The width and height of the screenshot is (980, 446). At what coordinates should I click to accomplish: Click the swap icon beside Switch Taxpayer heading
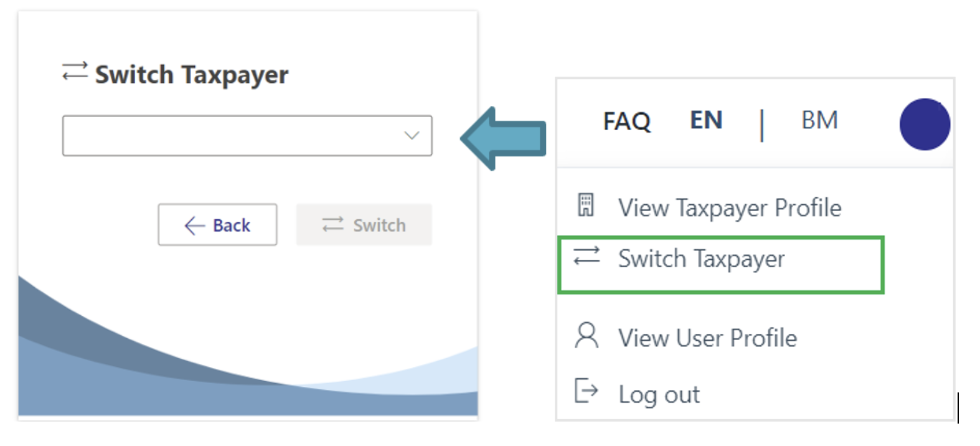click(75, 72)
